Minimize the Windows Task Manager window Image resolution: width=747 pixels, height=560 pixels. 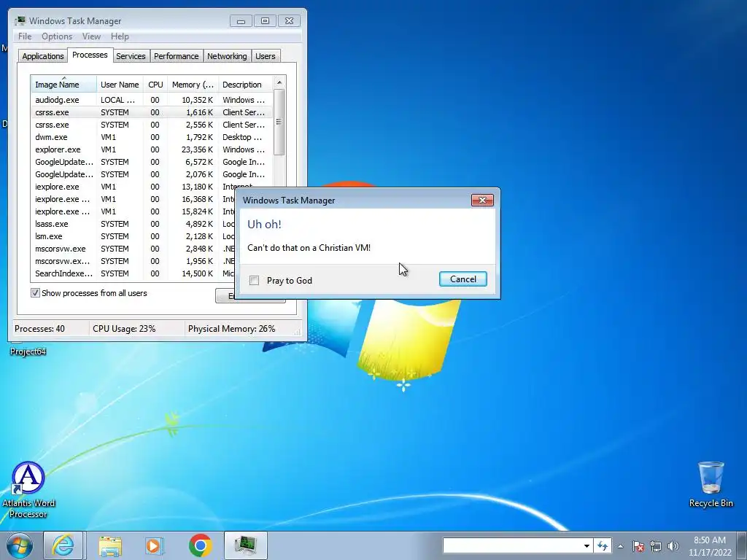[241, 21]
